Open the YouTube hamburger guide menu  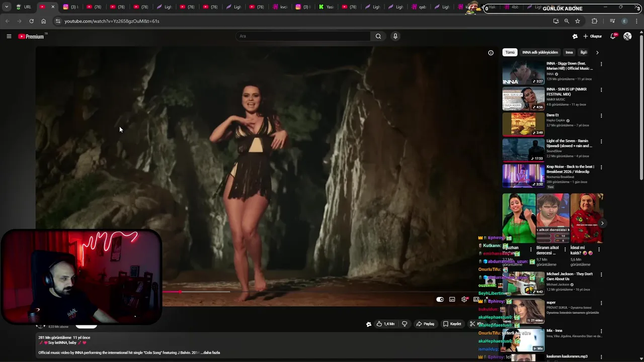point(9,36)
